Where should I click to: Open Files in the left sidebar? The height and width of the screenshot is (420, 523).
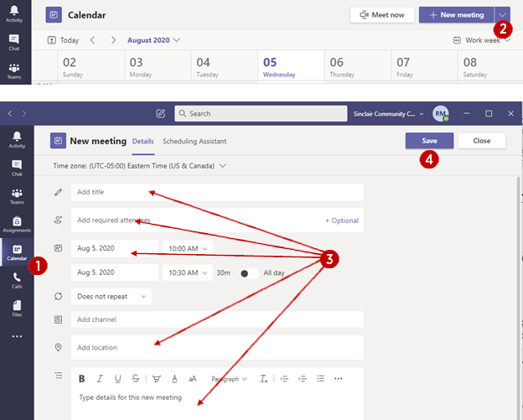17,309
